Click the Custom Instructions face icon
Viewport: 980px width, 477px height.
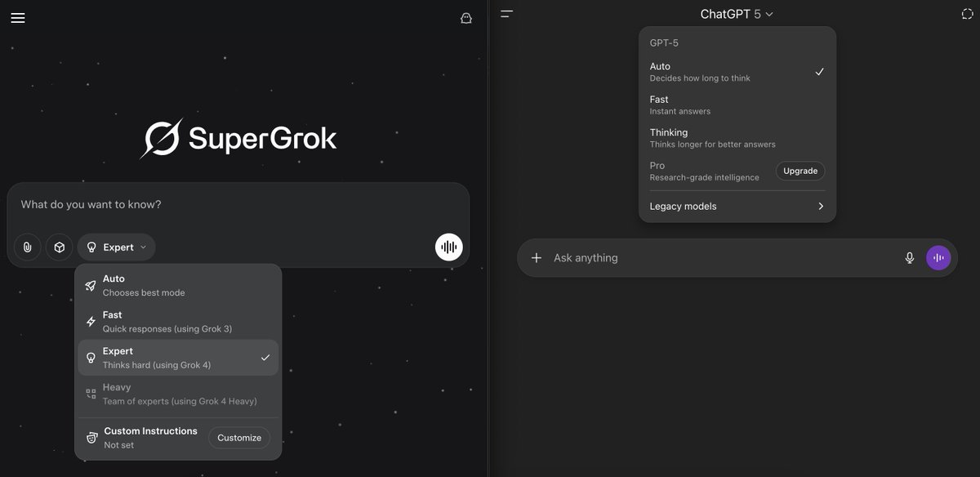(x=91, y=438)
